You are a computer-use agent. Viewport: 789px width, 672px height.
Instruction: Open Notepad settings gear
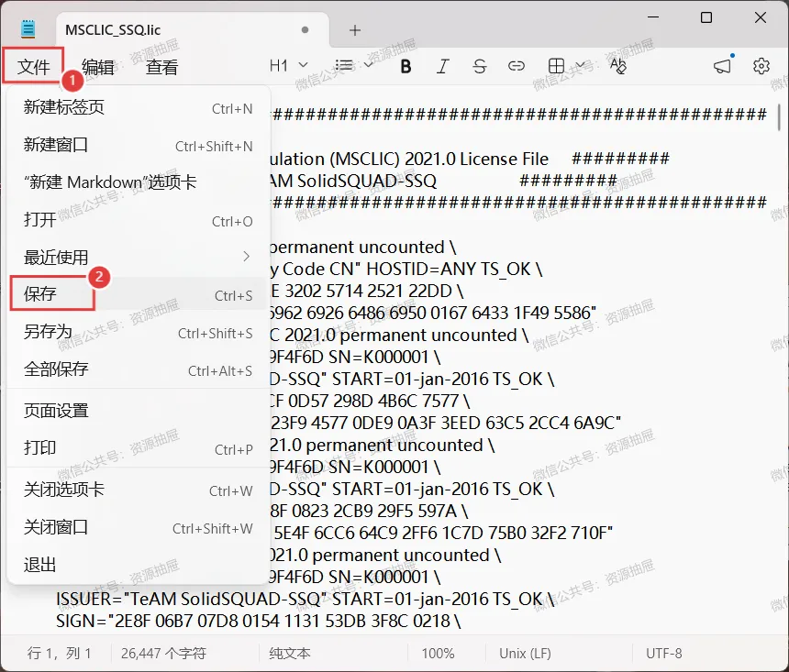pos(761,66)
